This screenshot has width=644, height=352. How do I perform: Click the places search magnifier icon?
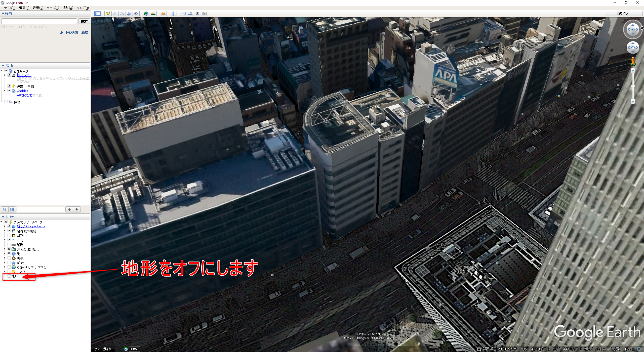pyautogui.click(x=5, y=209)
